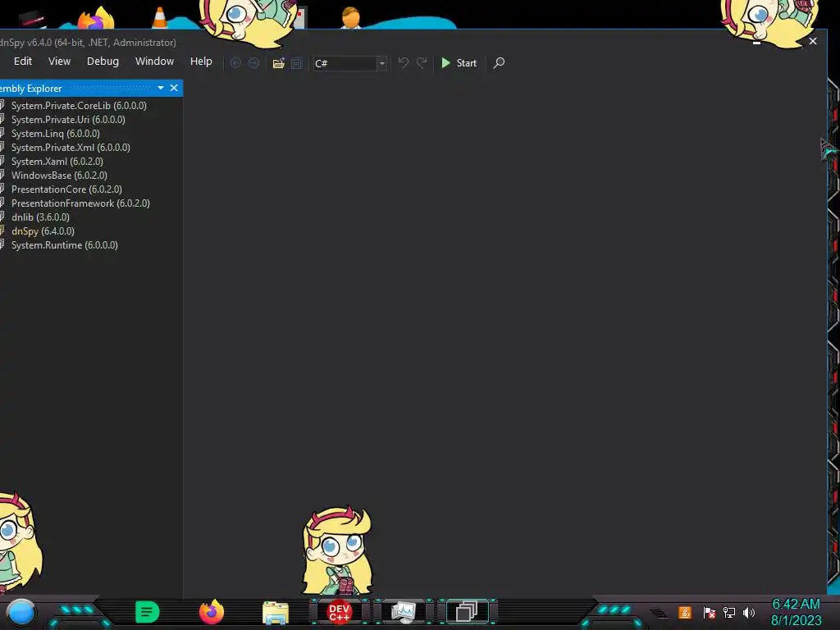Select dnSpy (6.4.0.0) assembly
This screenshot has width=840, height=630.
coord(43,231)
